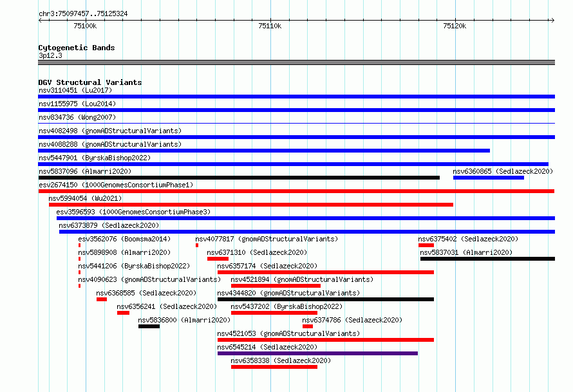Click the 3p12.3 band label
The width and height of the screenshot is (573, 392).
(50, 56)
